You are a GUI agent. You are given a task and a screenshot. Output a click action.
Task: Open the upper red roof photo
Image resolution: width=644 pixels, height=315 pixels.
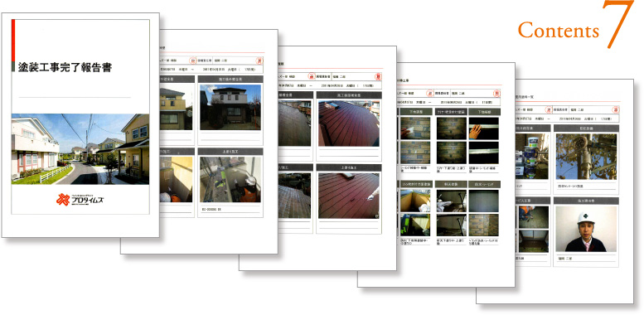point(349,124)
